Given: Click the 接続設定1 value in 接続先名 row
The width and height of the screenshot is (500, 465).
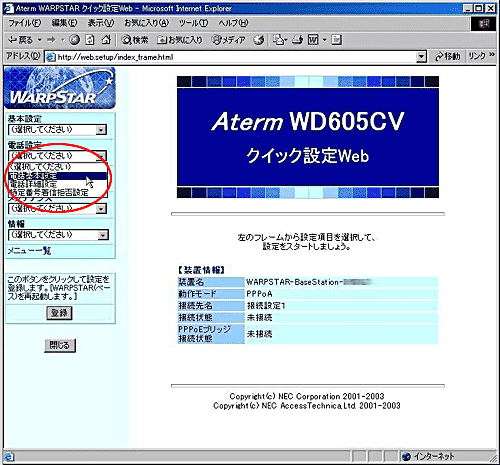Looking at the screenshot, I should point(266,306).
